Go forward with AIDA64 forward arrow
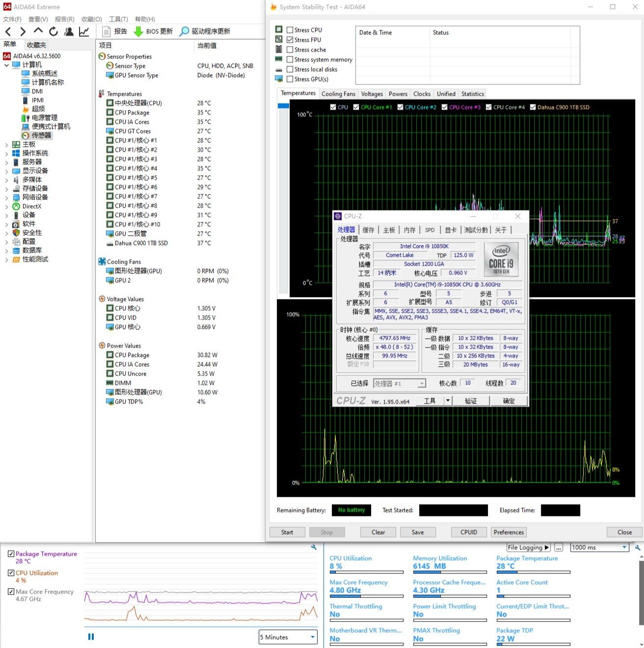 pyautogui.click(x=23, y=31)
